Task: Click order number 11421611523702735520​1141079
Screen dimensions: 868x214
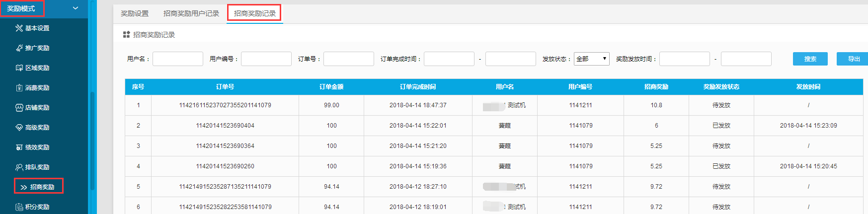Action: coord(225,105)
